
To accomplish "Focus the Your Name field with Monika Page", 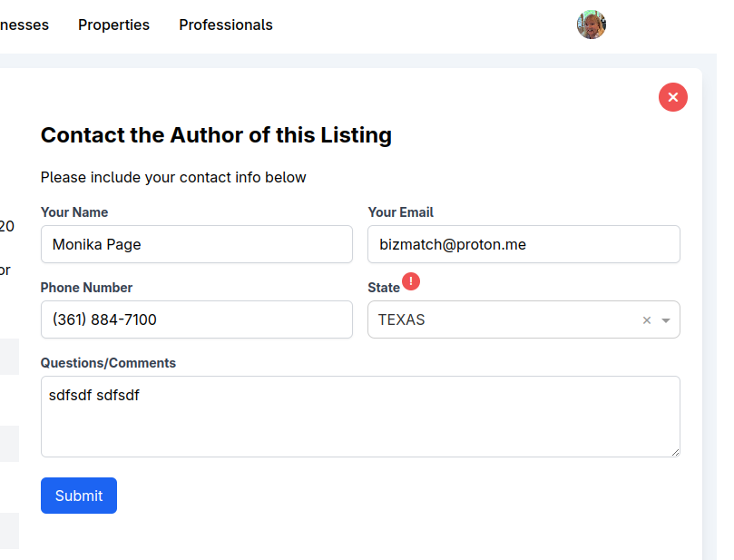I will [196, 244].
